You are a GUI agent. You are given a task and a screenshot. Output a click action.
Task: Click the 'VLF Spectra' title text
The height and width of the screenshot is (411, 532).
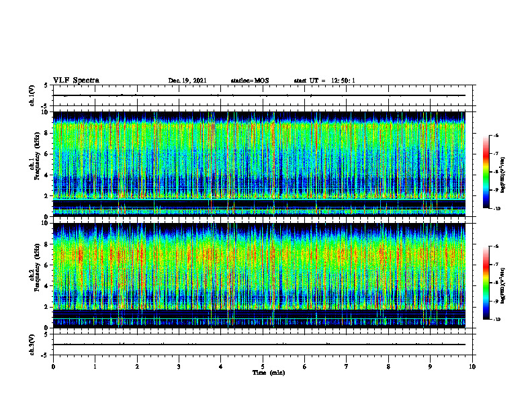point(76,81)
